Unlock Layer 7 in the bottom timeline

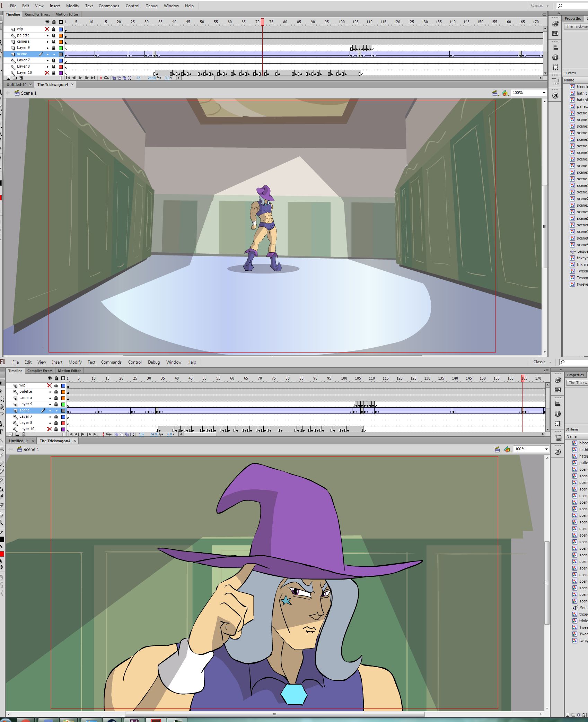tap(56, 417)
